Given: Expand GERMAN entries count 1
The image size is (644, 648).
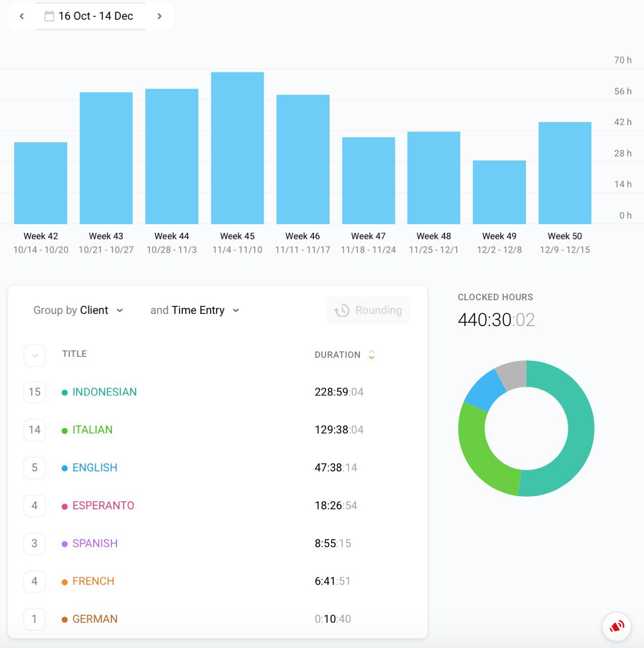Looking at the screenshot, I should (34, 619).
